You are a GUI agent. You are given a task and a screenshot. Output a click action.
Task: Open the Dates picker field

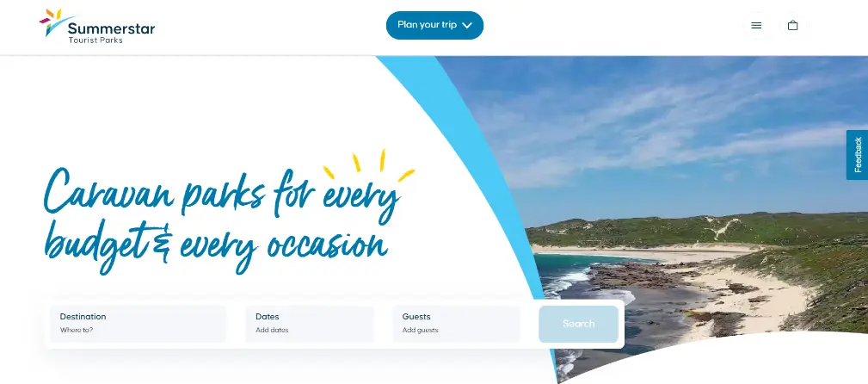click(x=310, y=324)
